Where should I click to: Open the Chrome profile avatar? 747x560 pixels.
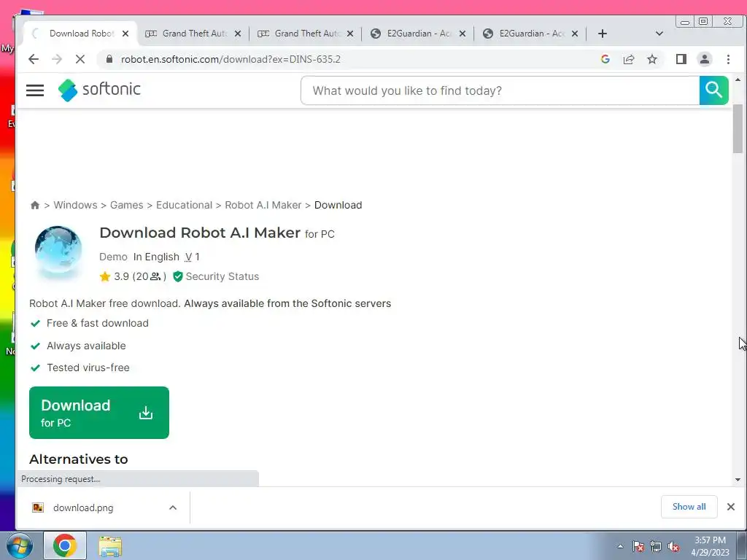click(x=705, y=59)
